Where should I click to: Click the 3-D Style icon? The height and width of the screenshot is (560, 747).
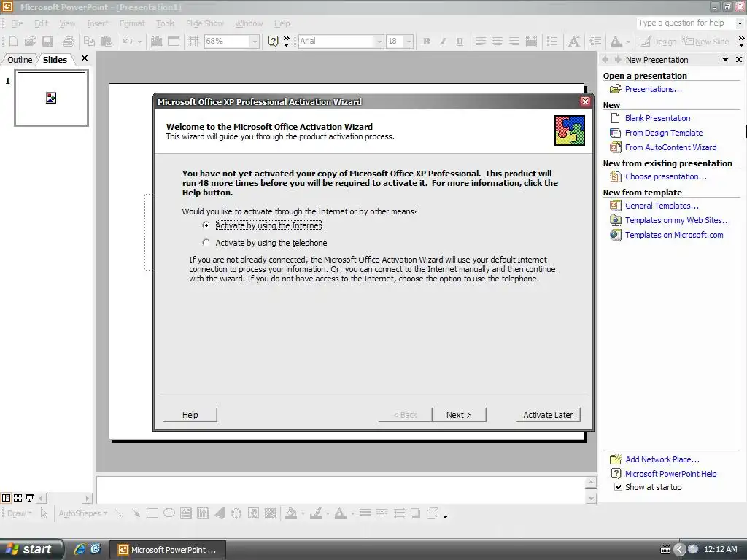[433, 513]
